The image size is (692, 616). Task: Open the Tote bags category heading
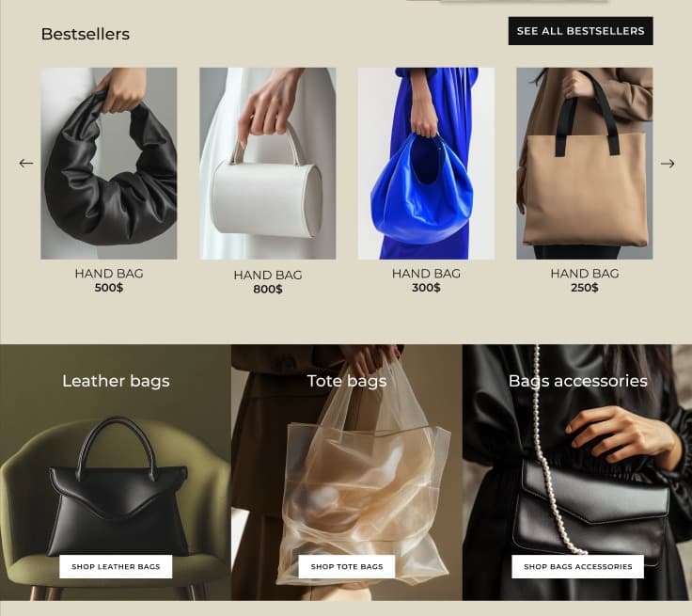click(346, 381)
